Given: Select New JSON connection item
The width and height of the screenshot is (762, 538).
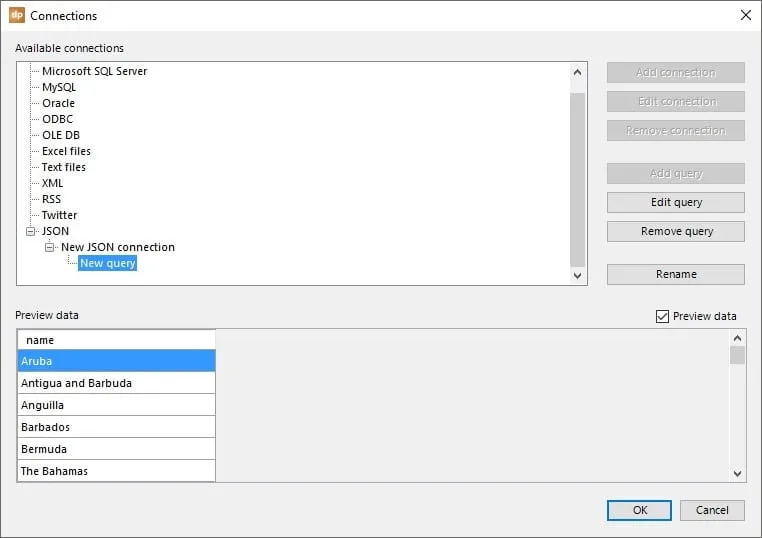Looking at the screenshot, I should (118, 247).
